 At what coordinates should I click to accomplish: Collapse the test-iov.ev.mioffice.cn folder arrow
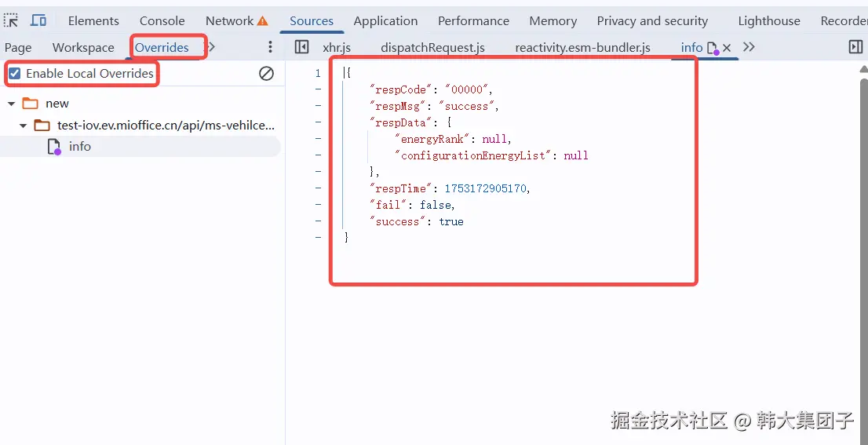coord(24,126)
